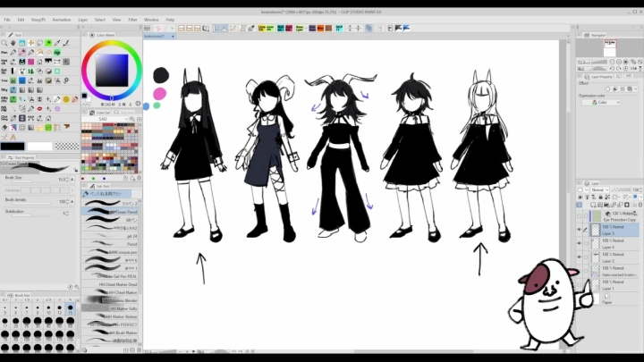Click the transparent color checkered swatch
The height and width of the screenshot is (362, 644).
click(67, 147)
